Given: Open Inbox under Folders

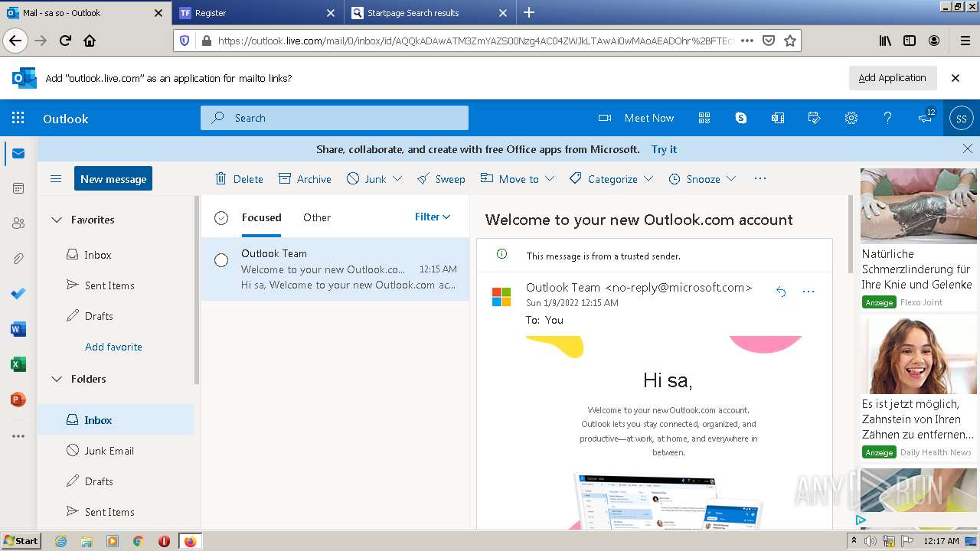Looking at the screenshot, I should point(116,420).
